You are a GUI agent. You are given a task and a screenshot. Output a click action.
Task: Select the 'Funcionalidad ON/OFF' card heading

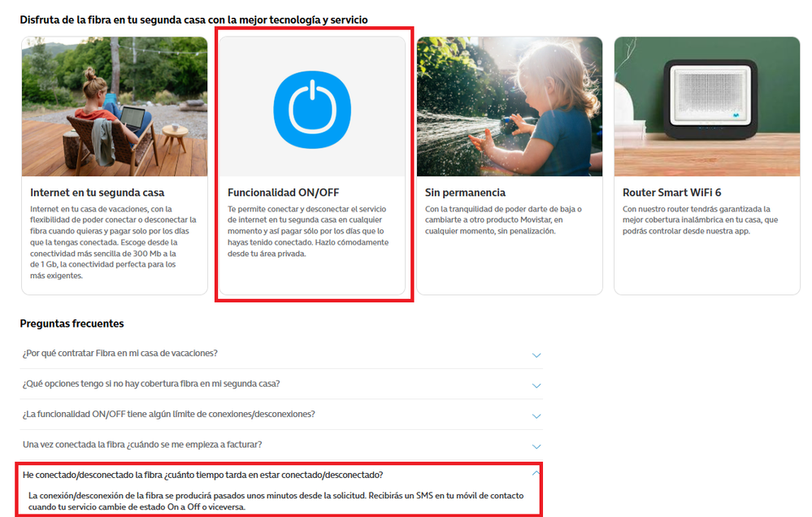[x=284, y=193]
